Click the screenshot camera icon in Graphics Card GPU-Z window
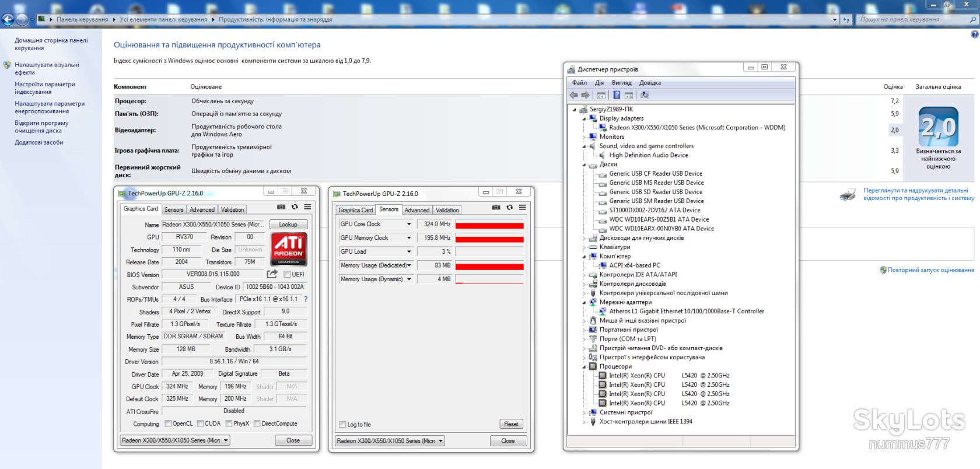Screen dimensions: 980x469 pos(281,207)
